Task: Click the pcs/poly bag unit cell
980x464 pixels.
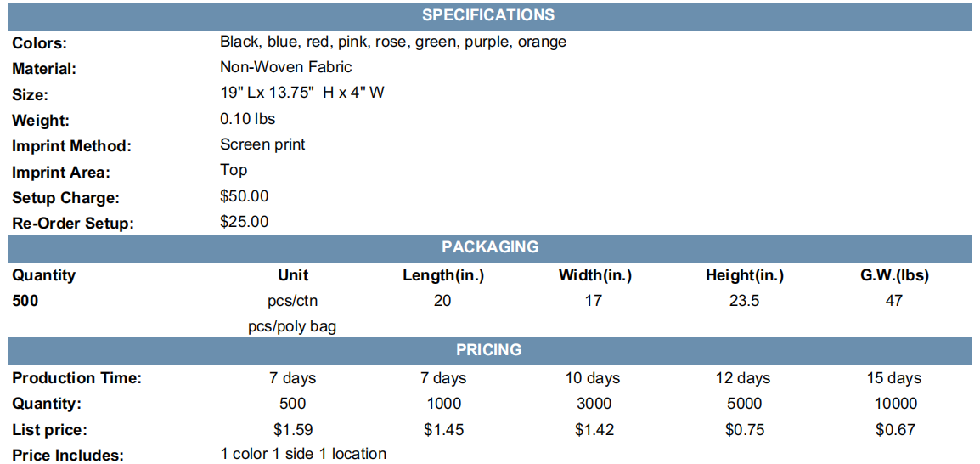Action: [292, 327]
